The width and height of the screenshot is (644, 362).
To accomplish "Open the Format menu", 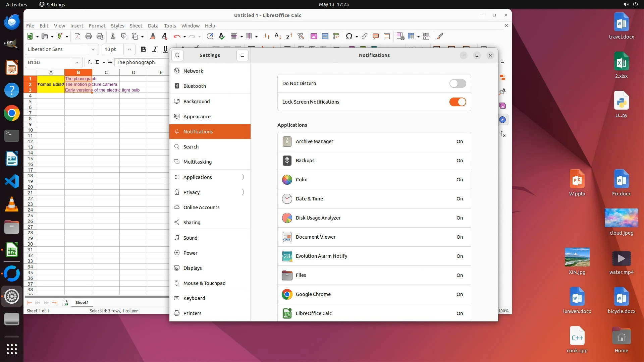I will click(x=97, y=26).
